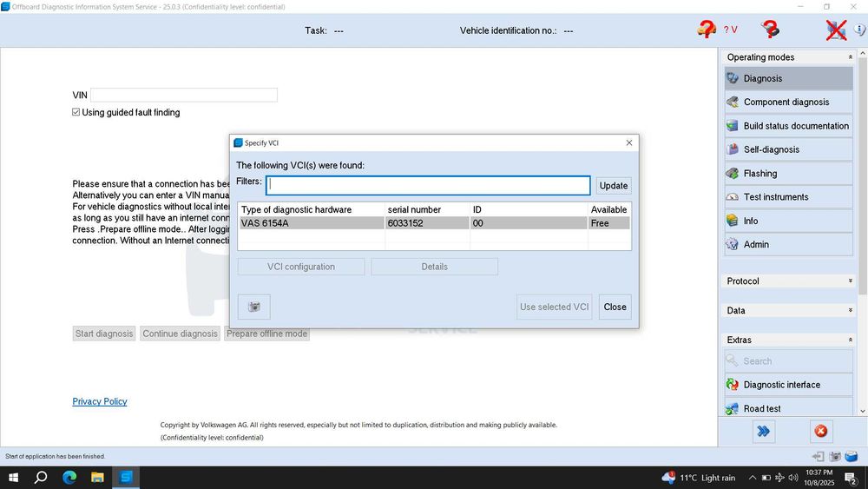Open the Flashing mode

(x=788, y=174)
